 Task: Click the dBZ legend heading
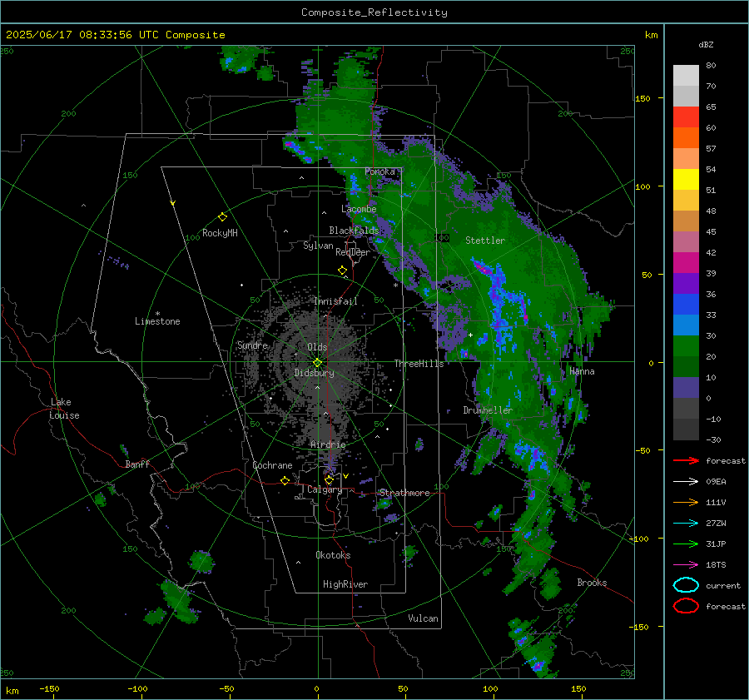706,44
